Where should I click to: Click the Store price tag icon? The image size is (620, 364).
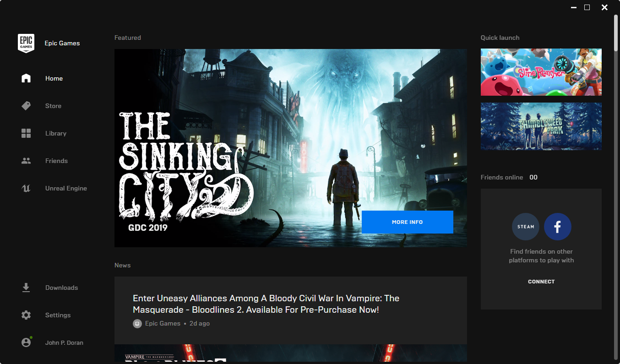26,106
